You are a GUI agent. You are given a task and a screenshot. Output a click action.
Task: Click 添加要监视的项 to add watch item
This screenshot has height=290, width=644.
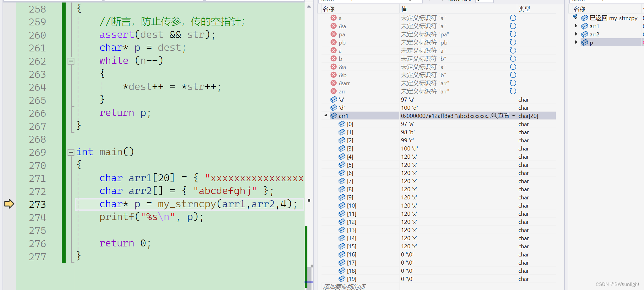pyautogui.click(x=344, y=287)
